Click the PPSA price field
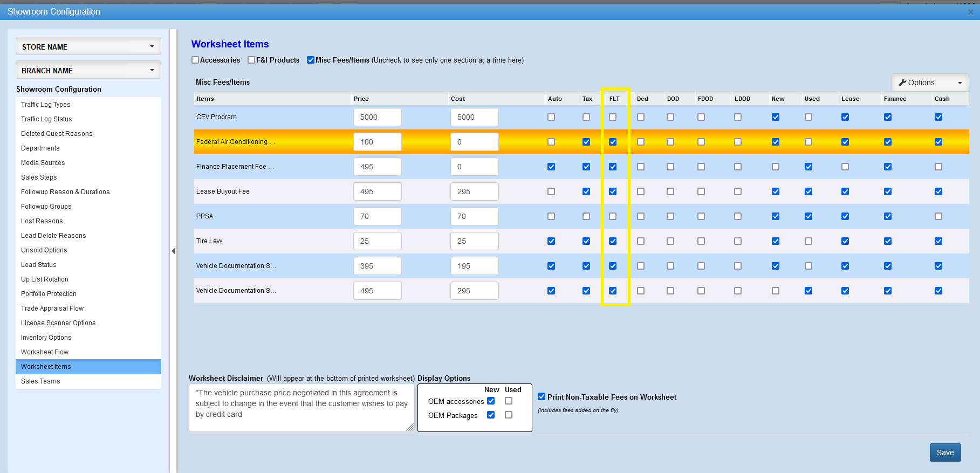980x473 pixels. coord(377,216)
